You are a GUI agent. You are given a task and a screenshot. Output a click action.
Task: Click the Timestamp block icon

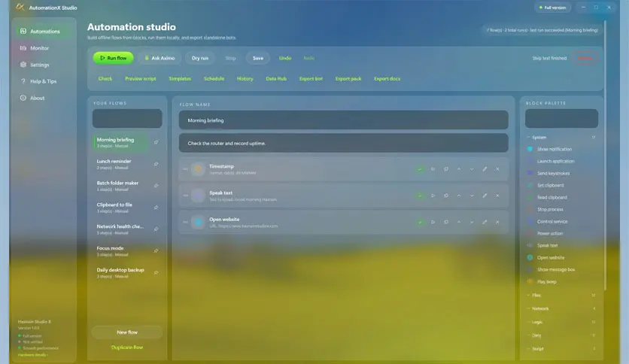tap(198, 169)
